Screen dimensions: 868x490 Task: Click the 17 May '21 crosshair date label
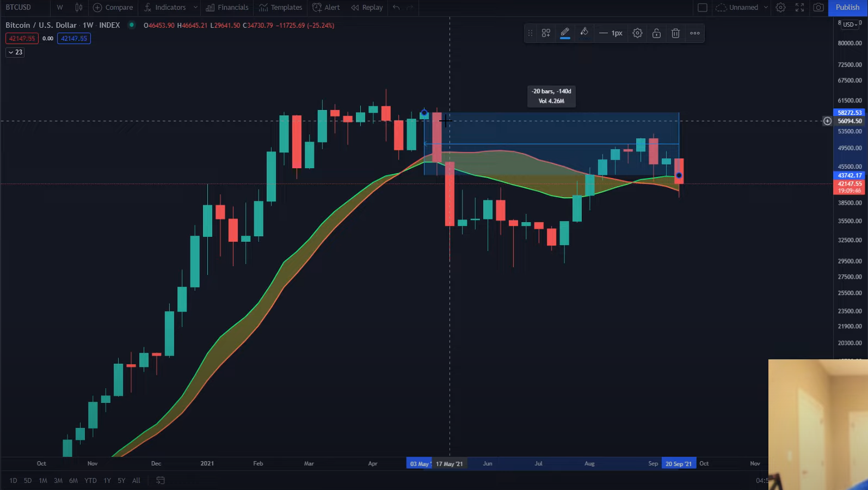[x=450, y=464]
